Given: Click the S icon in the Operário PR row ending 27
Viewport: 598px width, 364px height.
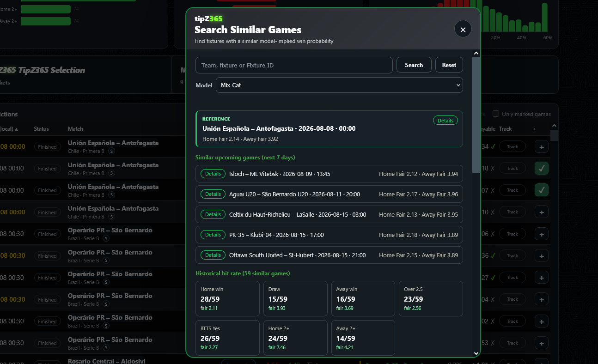Looking at the screenshot, I should [106, 282].
